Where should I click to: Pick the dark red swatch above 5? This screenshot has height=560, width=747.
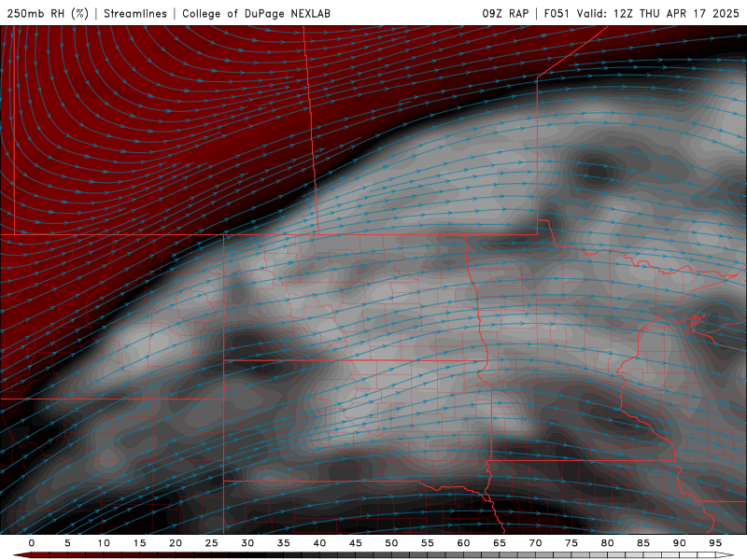(x=77, y=555)
